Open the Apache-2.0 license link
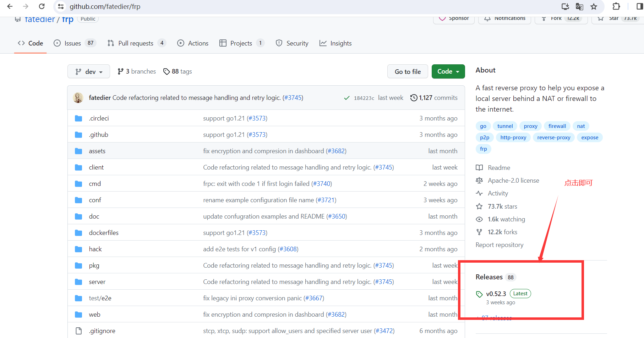 coord(513,181)
